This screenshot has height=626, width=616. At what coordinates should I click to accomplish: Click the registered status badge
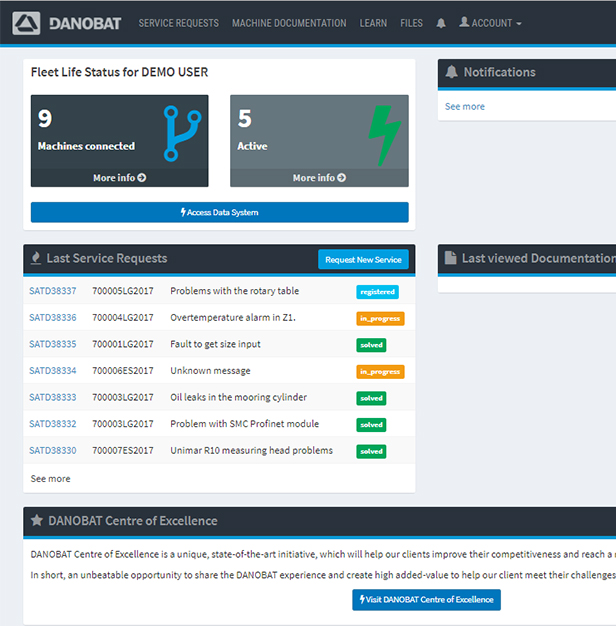[x=377, y=292]
